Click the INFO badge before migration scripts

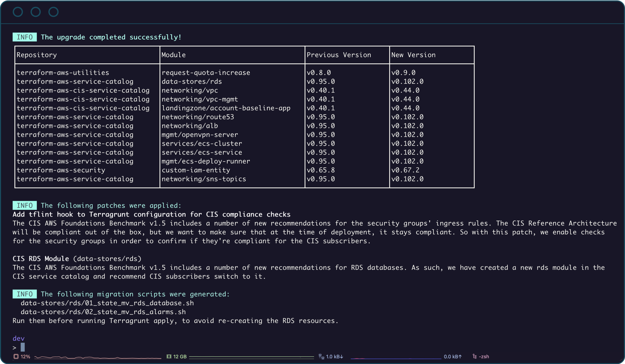(25, 294)
